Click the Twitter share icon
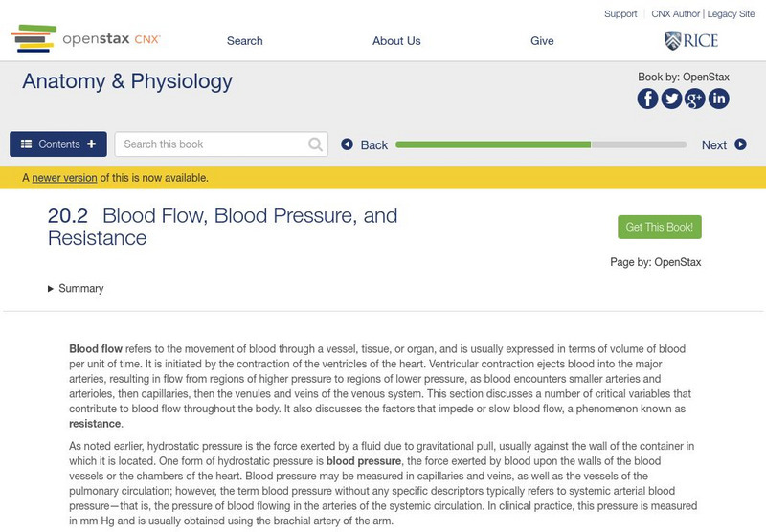 (x=671, y=99)
